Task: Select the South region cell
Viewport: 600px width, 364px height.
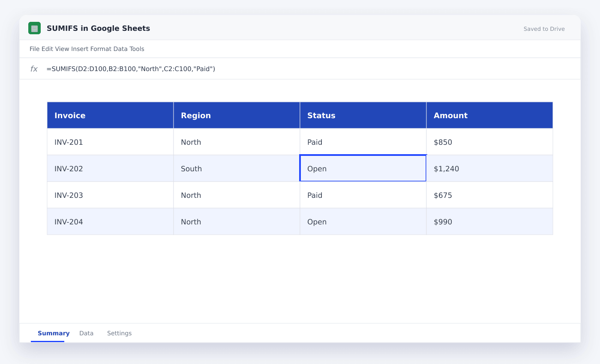Action: pos(237,168)
